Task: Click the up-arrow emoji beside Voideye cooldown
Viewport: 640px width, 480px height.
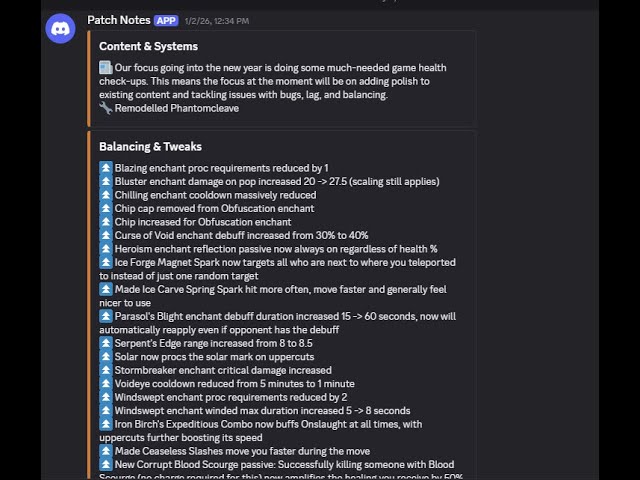Action: pyautogui.click(x=106, y=384)
